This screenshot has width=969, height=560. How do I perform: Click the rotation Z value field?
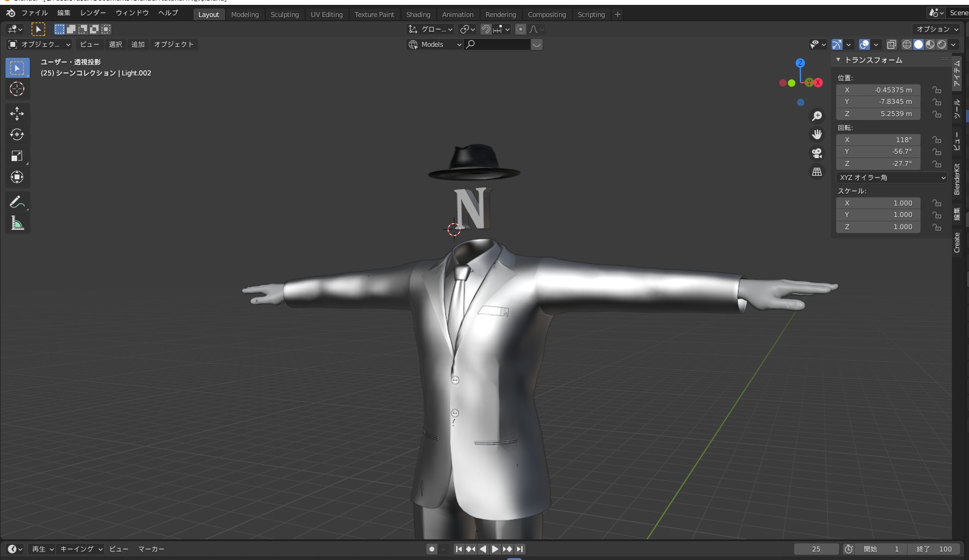pyautogui.click(x=878, y=164)
